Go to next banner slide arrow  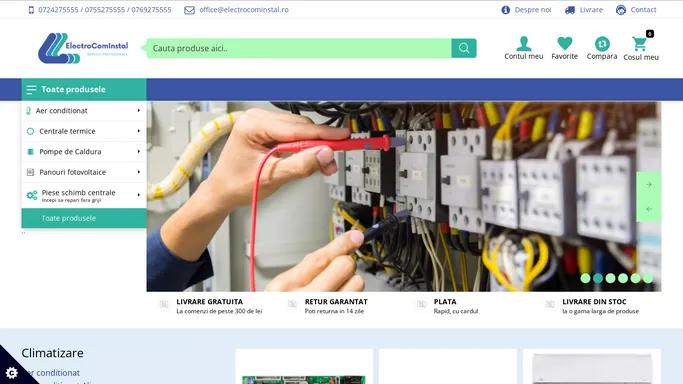tap(649, 185)
